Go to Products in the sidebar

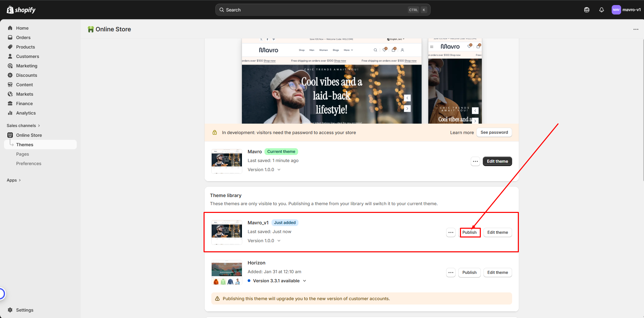click(x=26, y=47)
